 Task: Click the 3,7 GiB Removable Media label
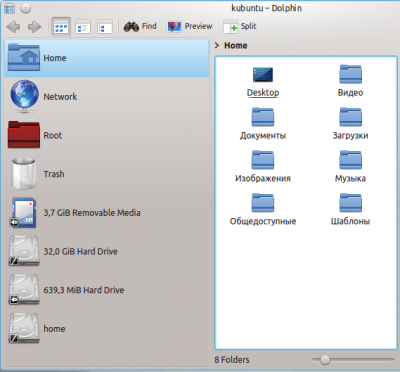92,213
